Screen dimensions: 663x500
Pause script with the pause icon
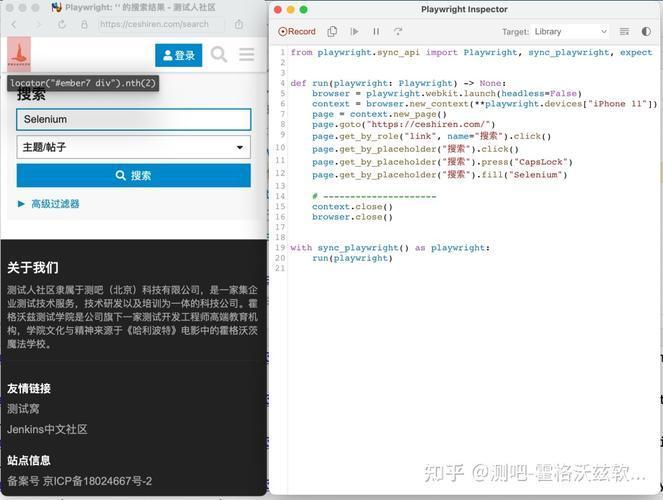pos(376,32)
